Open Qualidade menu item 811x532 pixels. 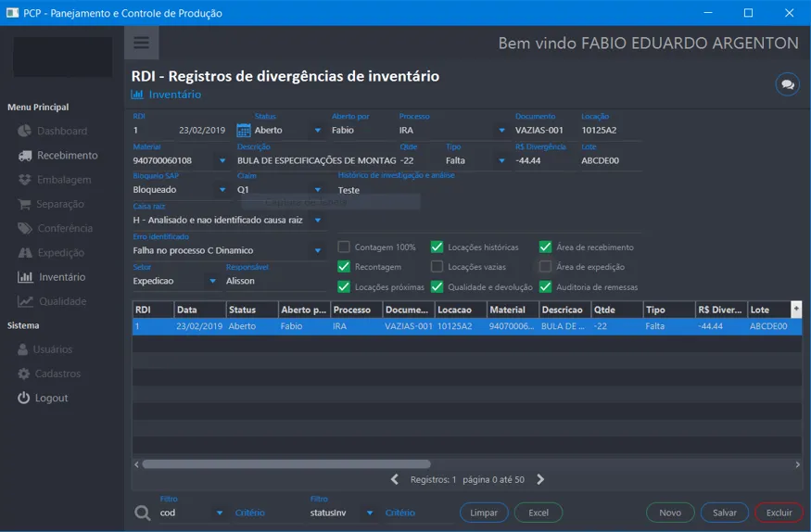pyautogui.click(x=63, y=301)
